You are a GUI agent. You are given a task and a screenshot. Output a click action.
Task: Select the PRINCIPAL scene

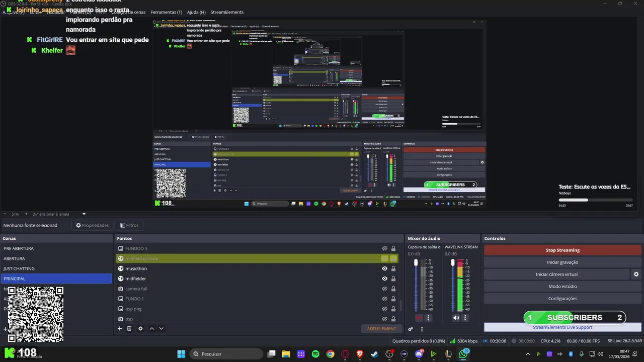[56, 279]
